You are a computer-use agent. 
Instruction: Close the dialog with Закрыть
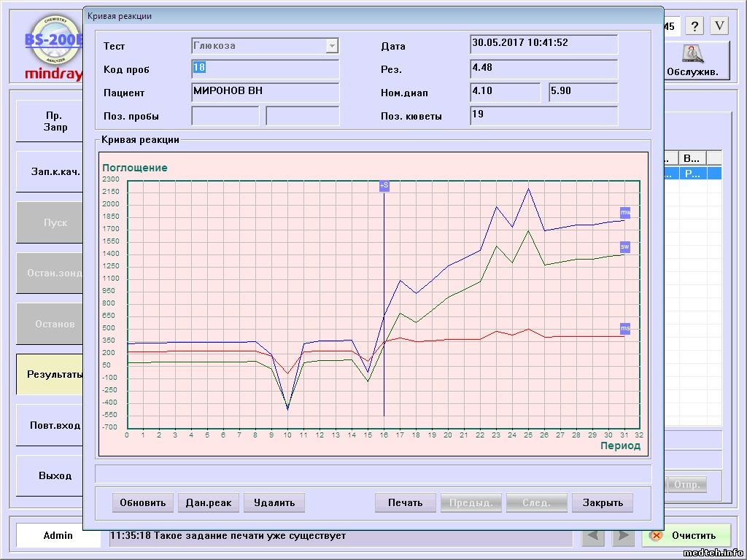pos(603,502)
